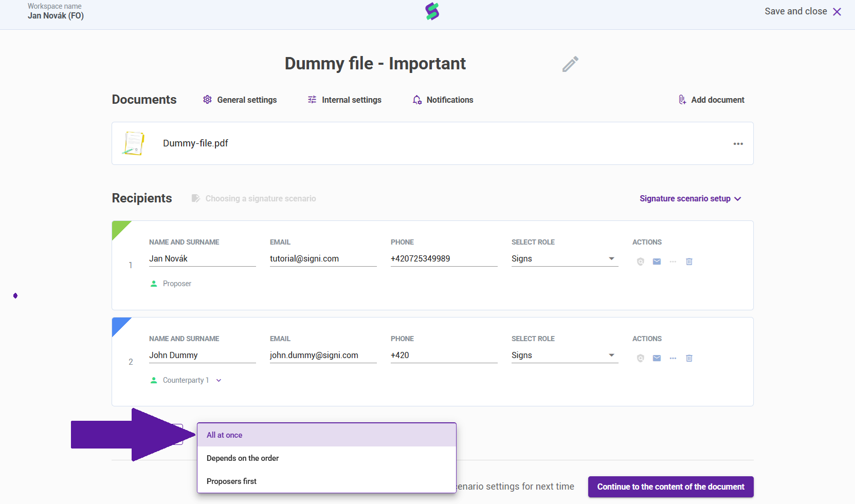Click the Counterparty 1 person icon
Viewport: 855px width, 504px height.
pos(154,380)
